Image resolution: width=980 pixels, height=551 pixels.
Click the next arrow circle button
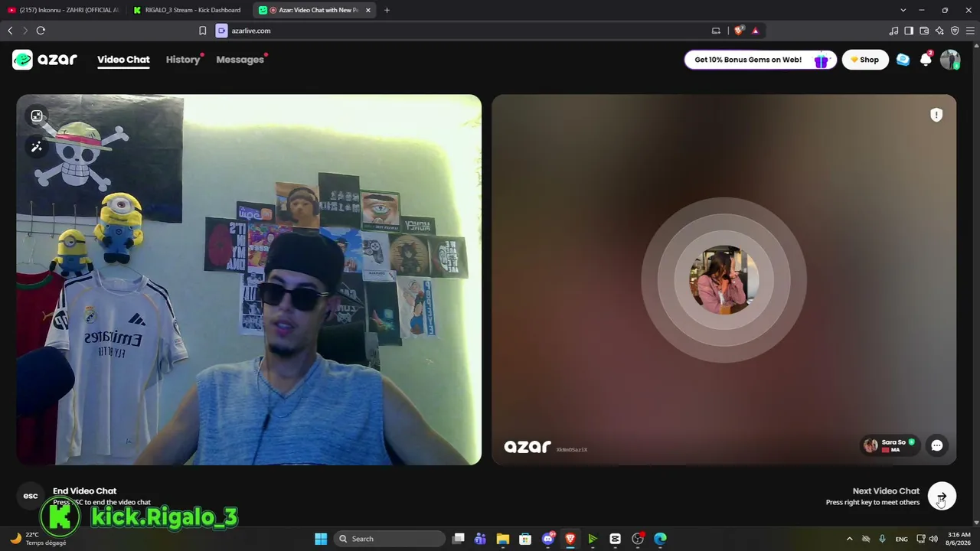pos(942,497)
